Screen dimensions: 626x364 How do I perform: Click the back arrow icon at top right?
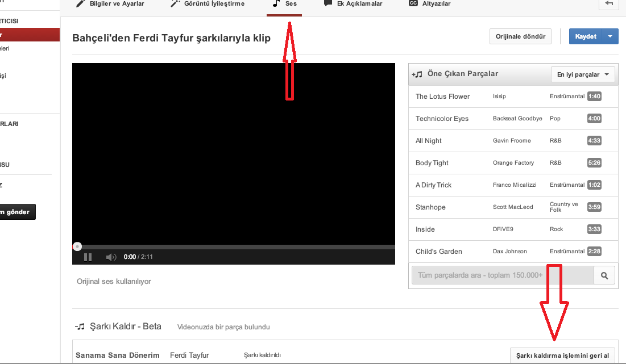pyautogui.click(x=609, y=4)
